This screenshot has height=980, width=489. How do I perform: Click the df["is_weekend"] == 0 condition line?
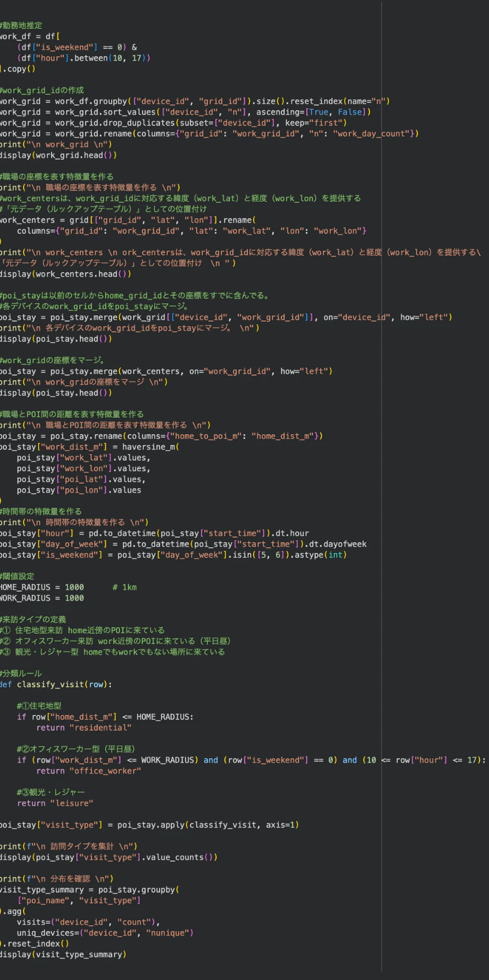pyautogui.click(x=77, y=47)
